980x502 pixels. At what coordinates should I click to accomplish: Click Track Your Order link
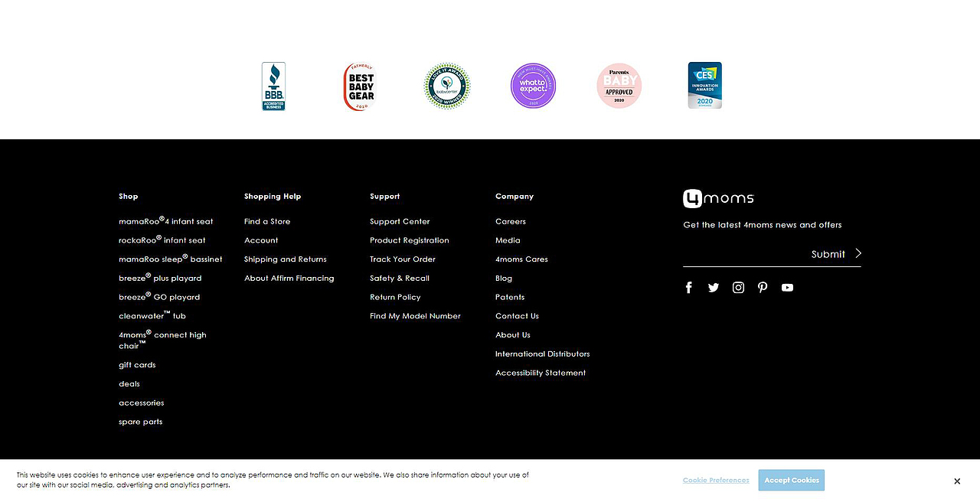point(403,259)
